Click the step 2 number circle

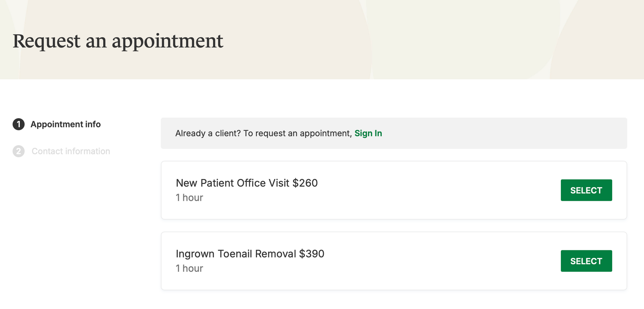point(18,151)
